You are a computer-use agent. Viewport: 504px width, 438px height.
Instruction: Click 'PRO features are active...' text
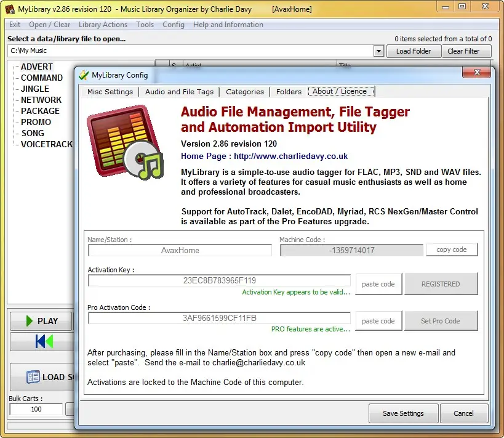coord(311,329)
